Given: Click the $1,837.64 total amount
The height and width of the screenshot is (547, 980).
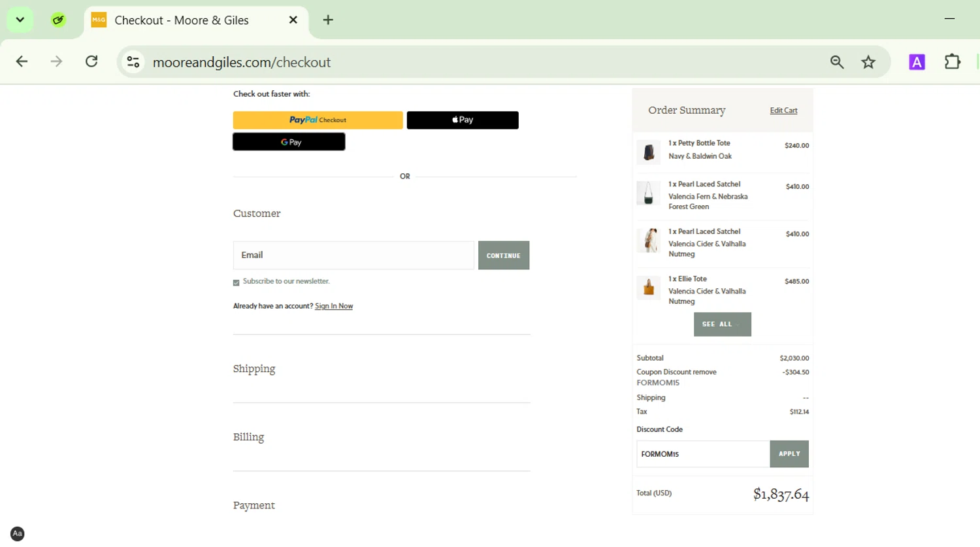Looking at the screenshot, I should pos(781,494).
